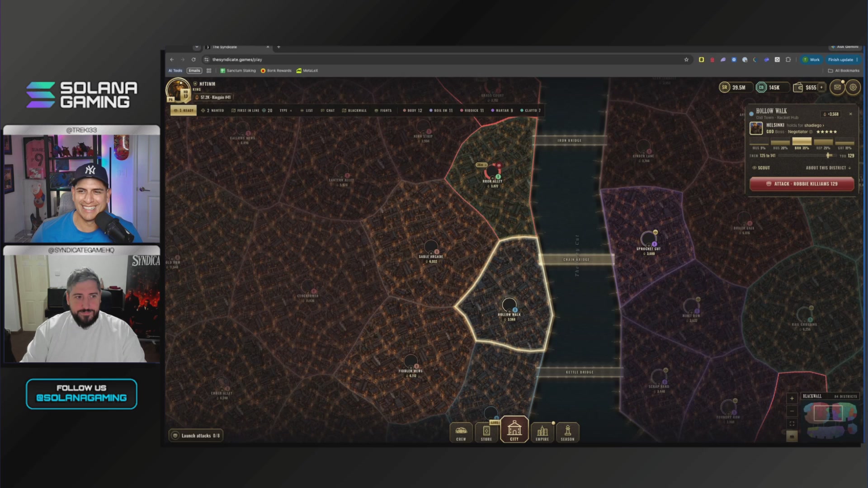This screenshot has width=868, height=488.
Task: Open shadiego's profile link
Action: pyautogui.click(x=814, y=125)
